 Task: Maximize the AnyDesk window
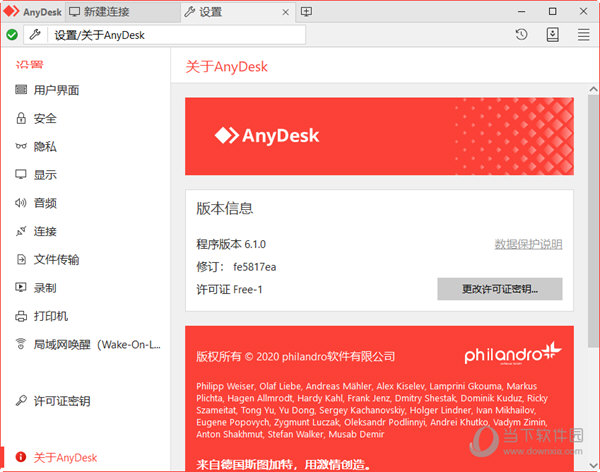click(x=552, y=11)
